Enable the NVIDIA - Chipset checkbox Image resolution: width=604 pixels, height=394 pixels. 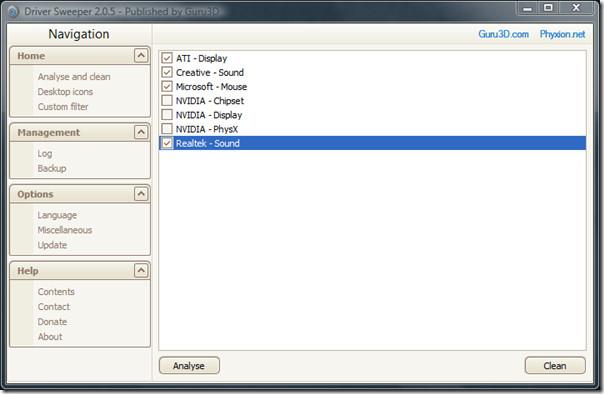tap(167, 101)
